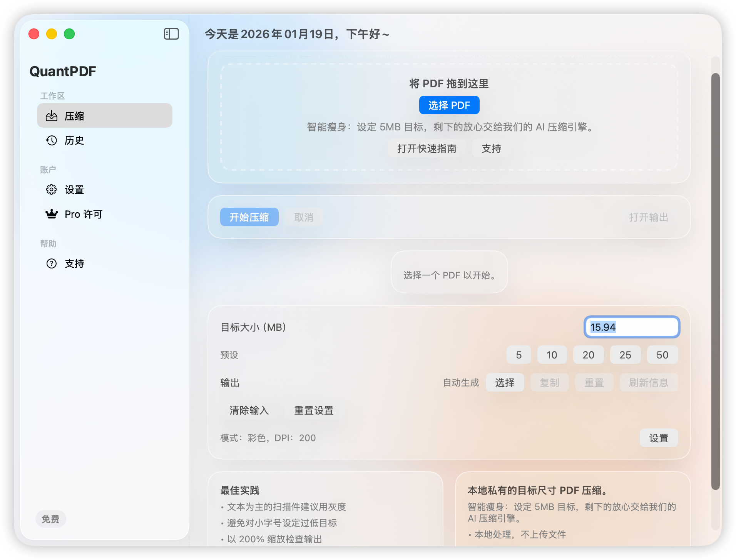The image size is (736, 560).
Task: Open 支持 under 帮助 in sidebar
Action: pos(75,263)
